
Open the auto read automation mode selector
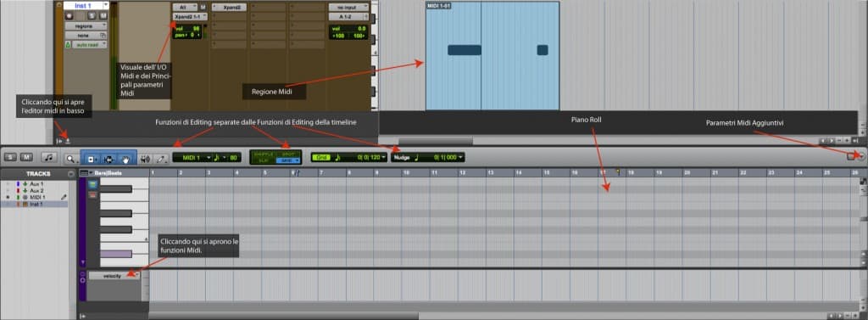pyautogui.click(x=89, y=44)
